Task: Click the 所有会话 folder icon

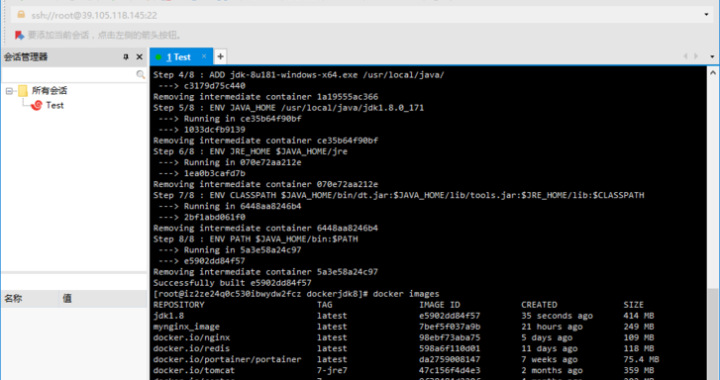Action: pyautogui.click(x=23, y=91)
